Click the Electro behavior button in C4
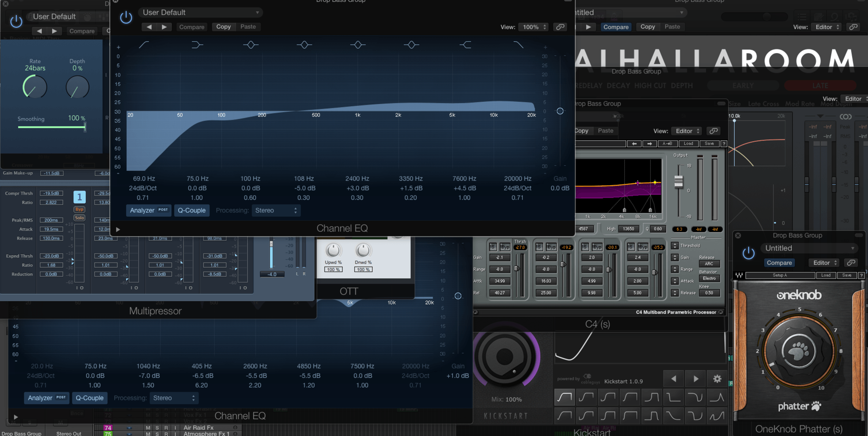Screen dimensions: 868x436 pos(709,278)
